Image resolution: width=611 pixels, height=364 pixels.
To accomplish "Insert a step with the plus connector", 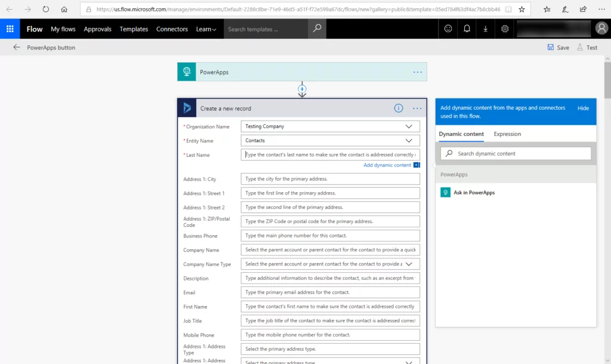I will [x=302, y=89].
